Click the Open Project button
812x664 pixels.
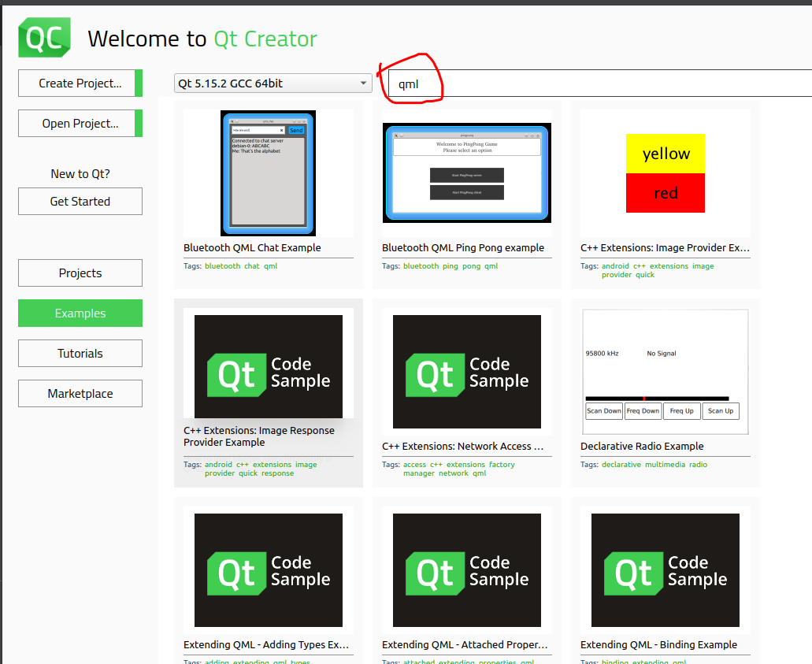coord(80,124)
